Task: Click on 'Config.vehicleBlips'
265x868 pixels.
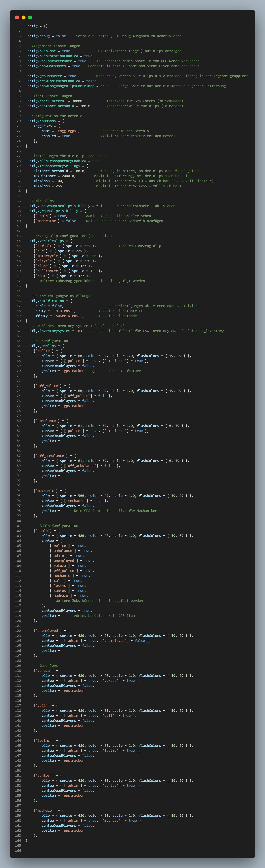Action: click(x=45, y=241)
